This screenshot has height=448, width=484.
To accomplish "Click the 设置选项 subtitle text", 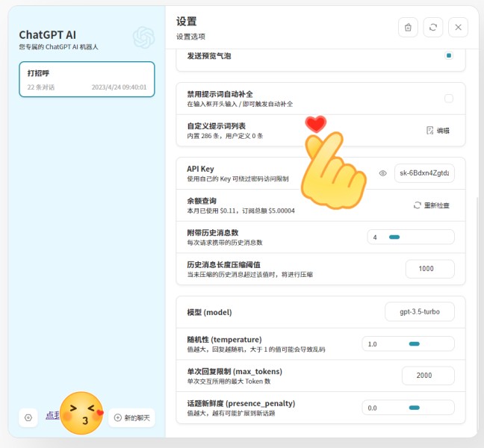I will pos(190,37).
